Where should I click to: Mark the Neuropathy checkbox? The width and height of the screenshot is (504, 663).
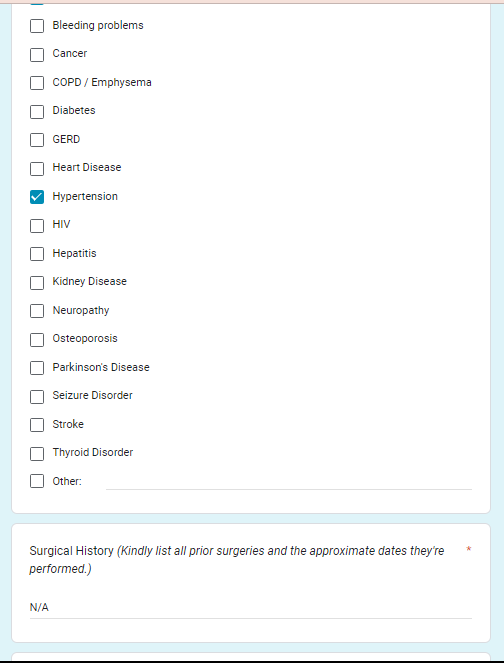click(x=37, y=311)
